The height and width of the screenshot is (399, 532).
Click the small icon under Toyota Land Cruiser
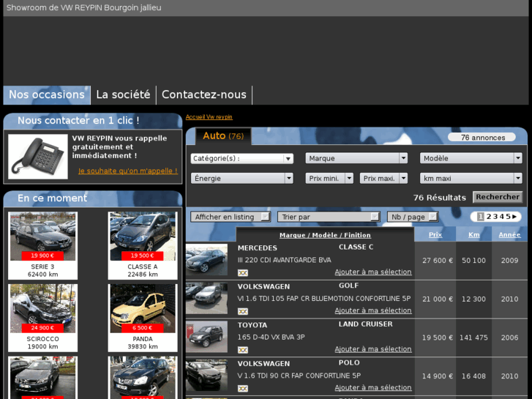[243, 350]
